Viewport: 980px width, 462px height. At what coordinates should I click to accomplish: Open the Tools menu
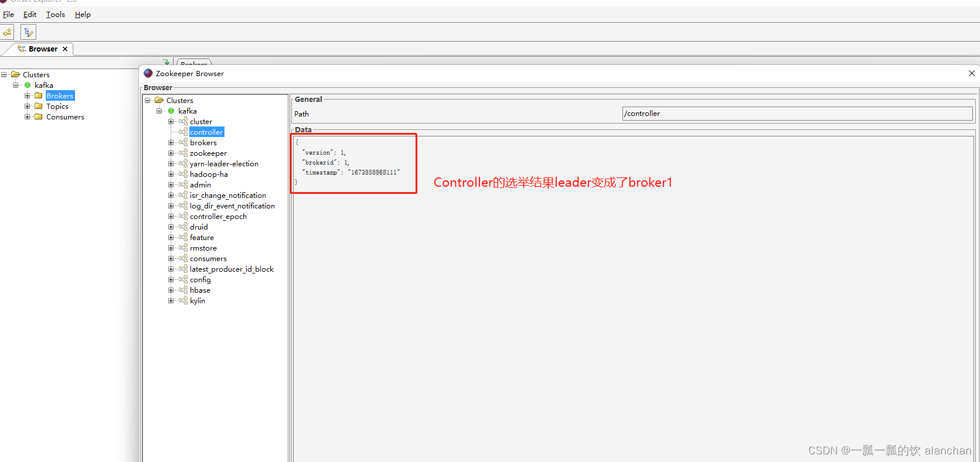[x=56, y=14]
